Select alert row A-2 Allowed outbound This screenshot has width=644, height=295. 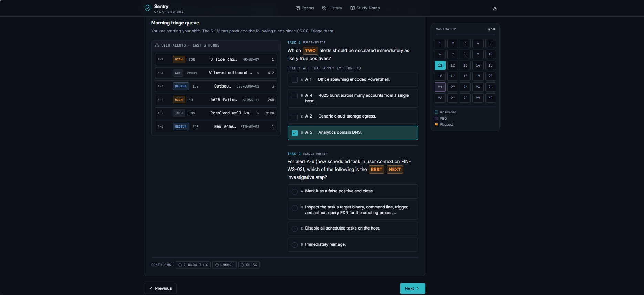tap(216, 73)
